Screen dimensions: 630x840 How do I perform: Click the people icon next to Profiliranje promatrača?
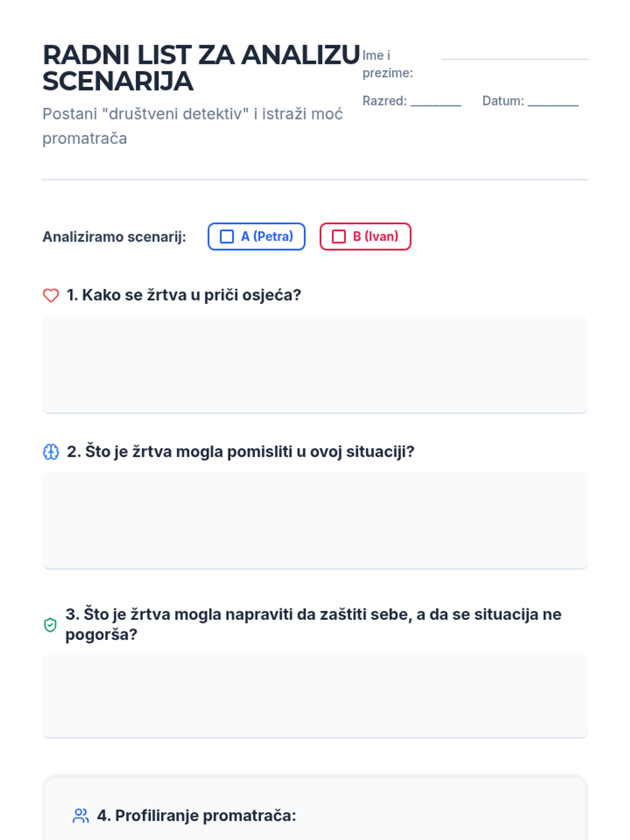pyautogui.click(x=80, y=816)
